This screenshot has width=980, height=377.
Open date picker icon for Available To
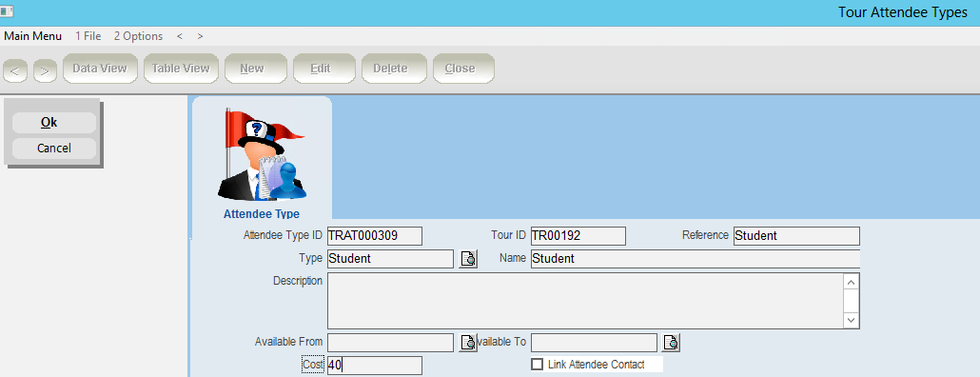[671, 342]
